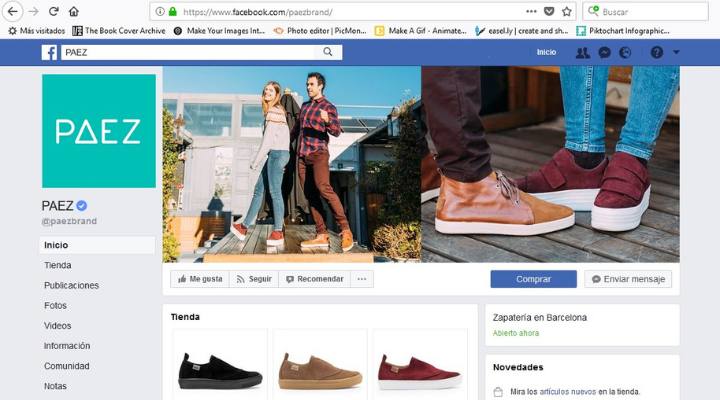Image resolution: width=720 pixels, height=400 pixels.
Task: Click the blue Comprar button
Action: click(533, 279)
